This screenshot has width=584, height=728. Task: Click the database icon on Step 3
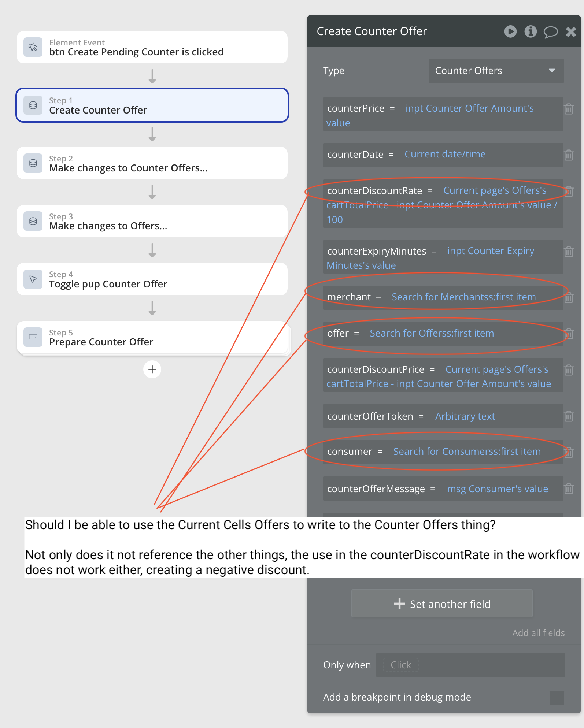coord(33,221)
